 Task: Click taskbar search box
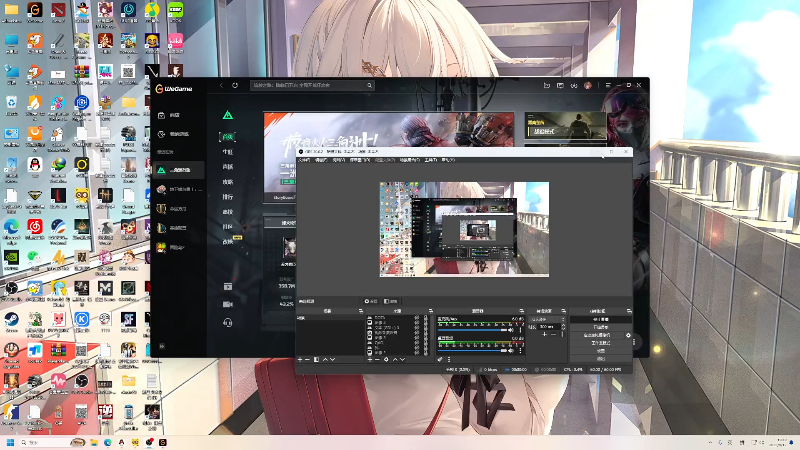[51, 442]
